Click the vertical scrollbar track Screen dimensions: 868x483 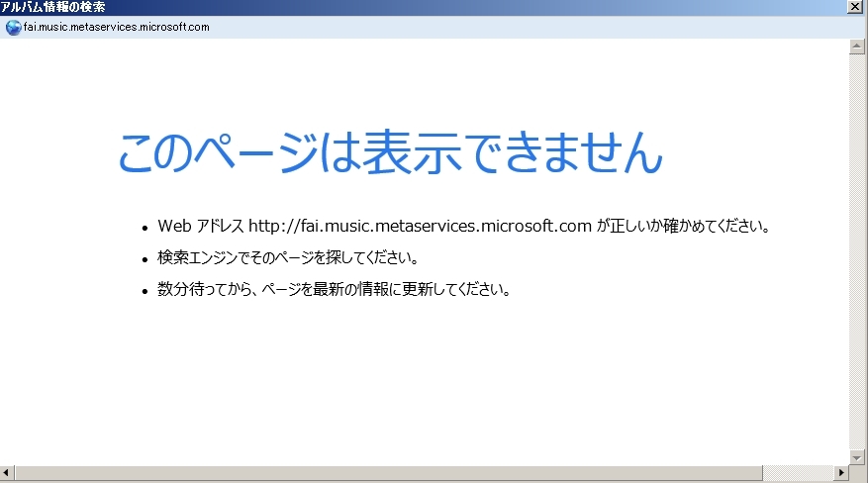(x=857, y=247)
